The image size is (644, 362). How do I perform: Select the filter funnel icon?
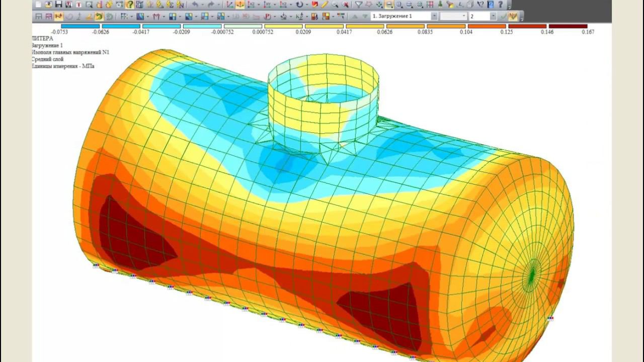359,5
